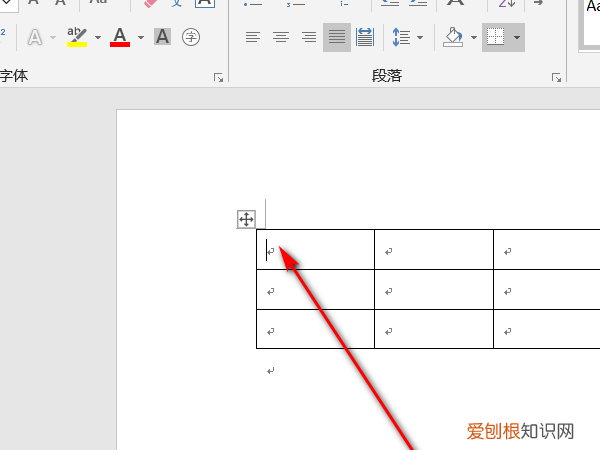Click the enclosed character 字 icon
Screen dimensions: 600x450
(191, 37)
